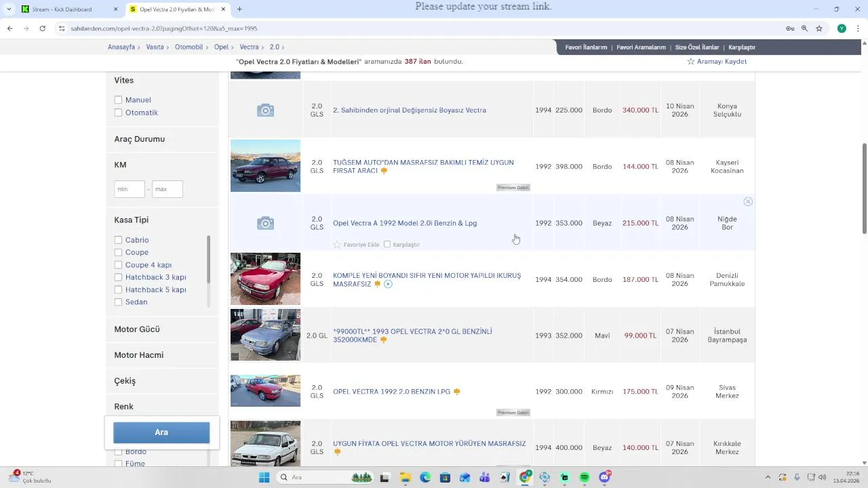Open Chrome's tab search dropdown arrow
Image resolution: width=868 pixels, height=488 pixels.
coord(8,9)
